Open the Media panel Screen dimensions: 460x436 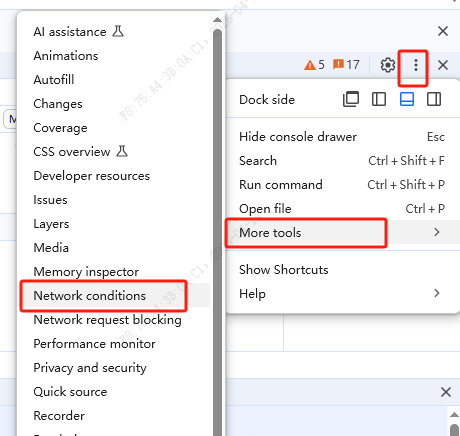[114, 248]
